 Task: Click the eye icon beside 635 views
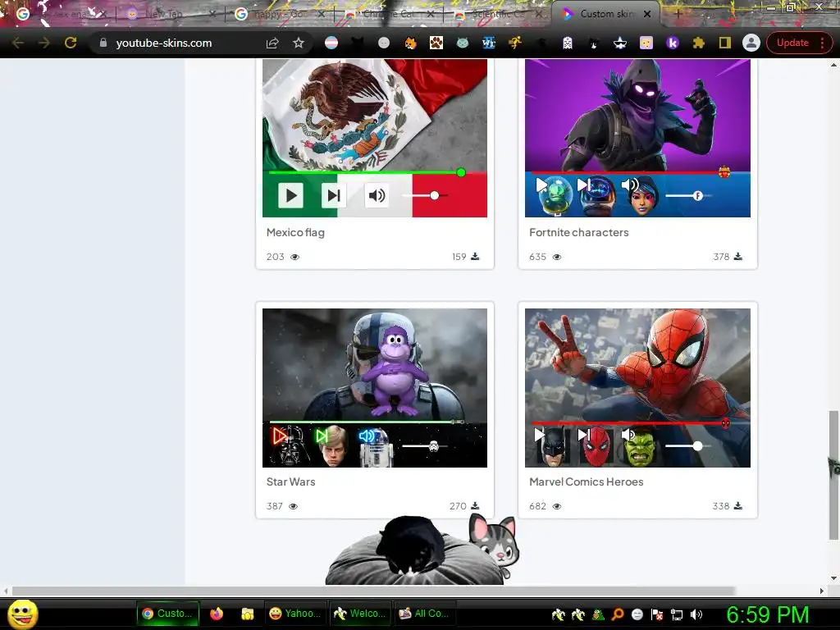pyautogui.click(x=557, y=257)
